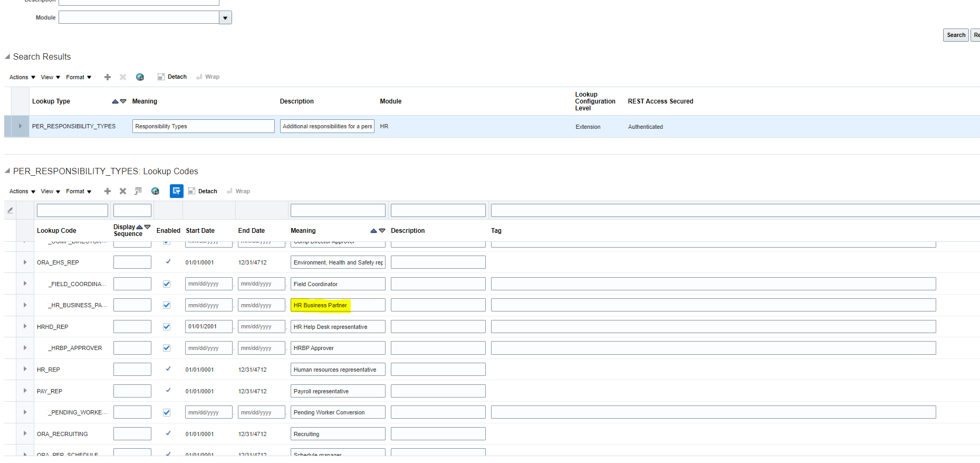The height and width of the screenshot is (463, 980).
Task: Click the Recruiting meaning field
Action: (x=338, y=434)
